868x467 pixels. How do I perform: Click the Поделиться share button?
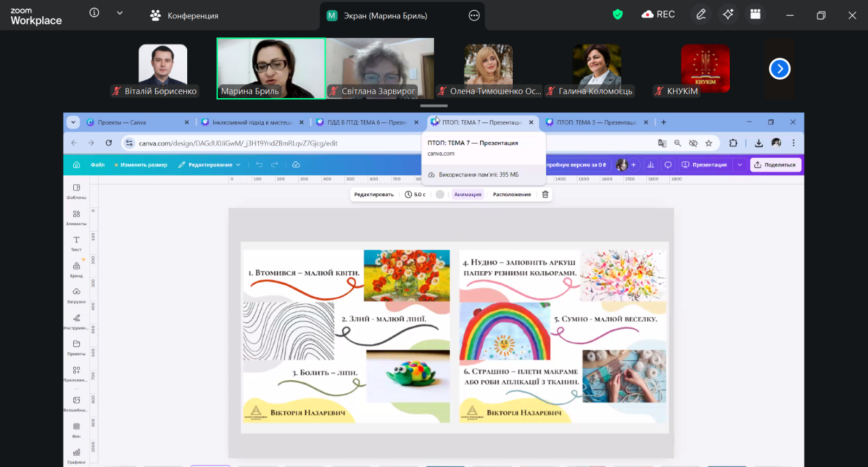pyautogui.click(x=775, y=165)
